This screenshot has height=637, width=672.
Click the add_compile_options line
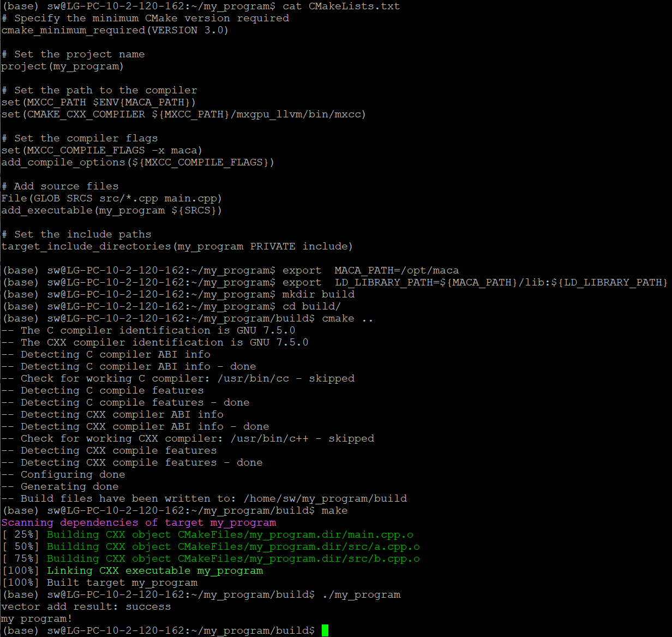(x=137, y=162)
